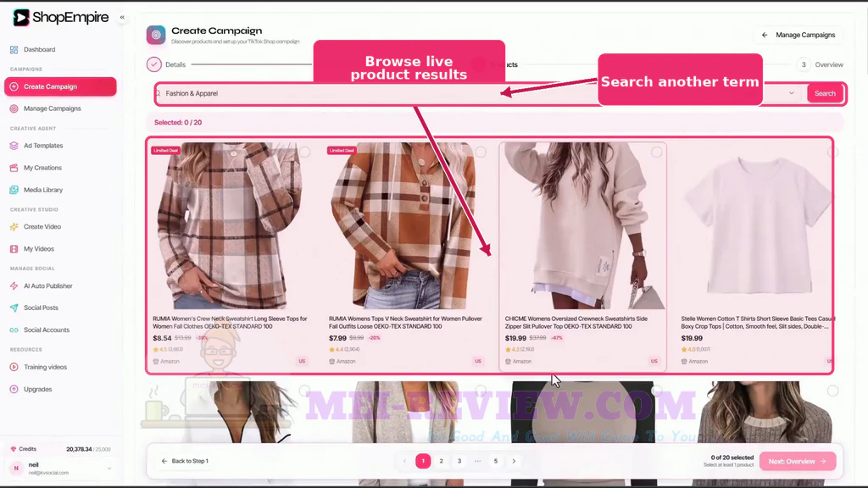Collapse the sidebar with the double chevron
The image size is (868, 488).
[x=122, y=17]
